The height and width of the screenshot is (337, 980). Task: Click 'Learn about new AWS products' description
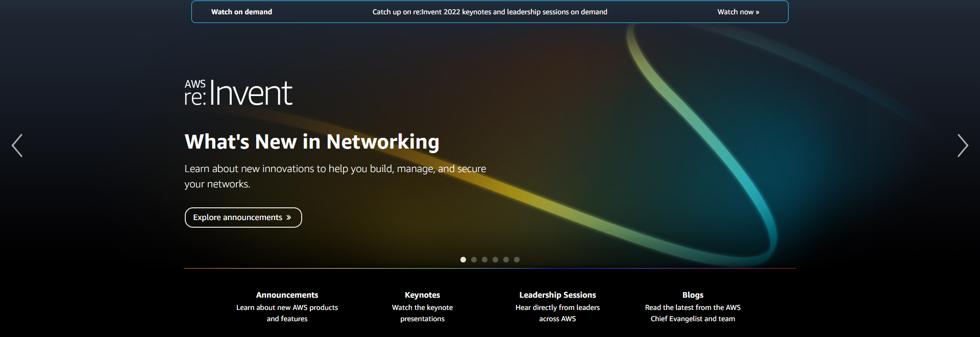[x=287, y=307]
